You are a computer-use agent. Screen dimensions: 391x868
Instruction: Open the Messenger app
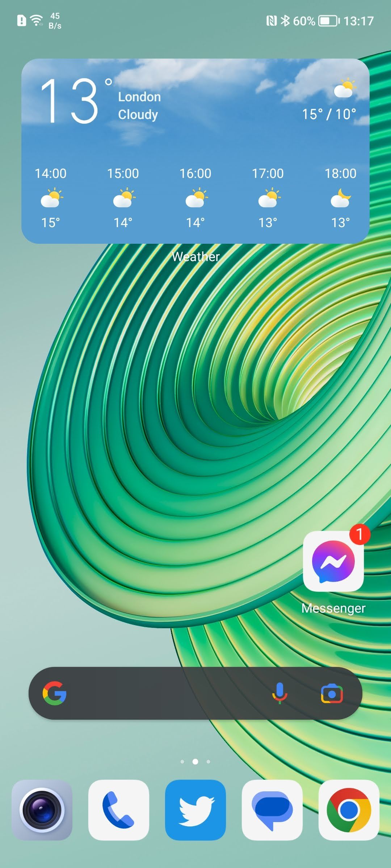[333, 561]
